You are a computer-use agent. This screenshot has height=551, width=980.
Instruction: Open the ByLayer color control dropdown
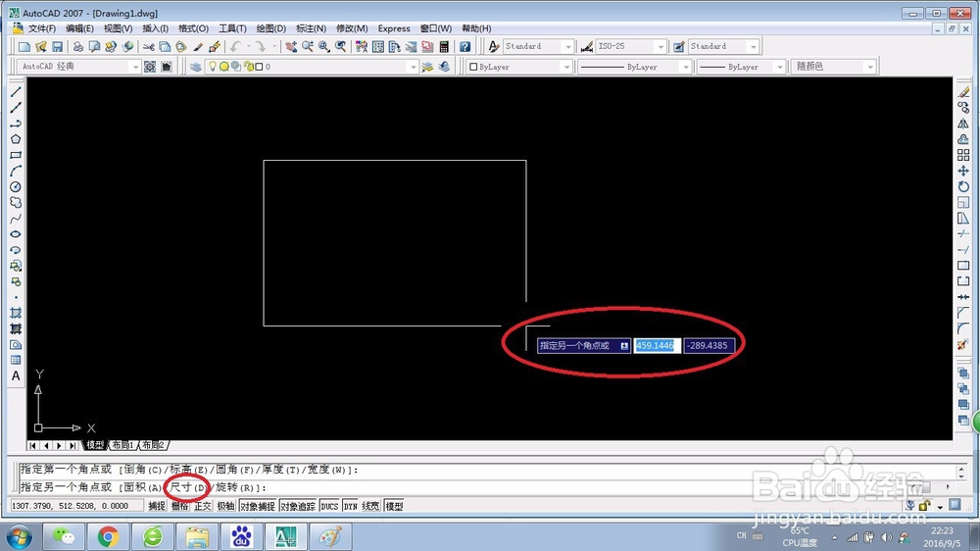[566, 67]
